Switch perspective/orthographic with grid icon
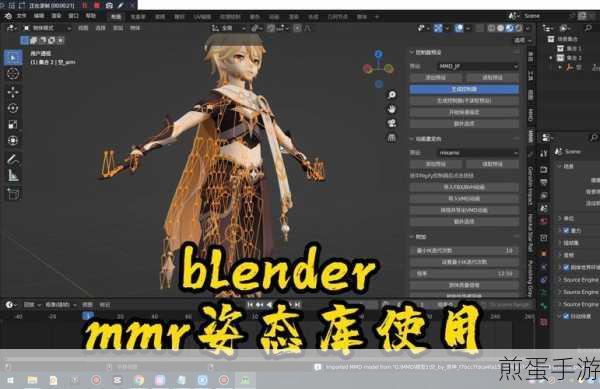 pos(391,137)
